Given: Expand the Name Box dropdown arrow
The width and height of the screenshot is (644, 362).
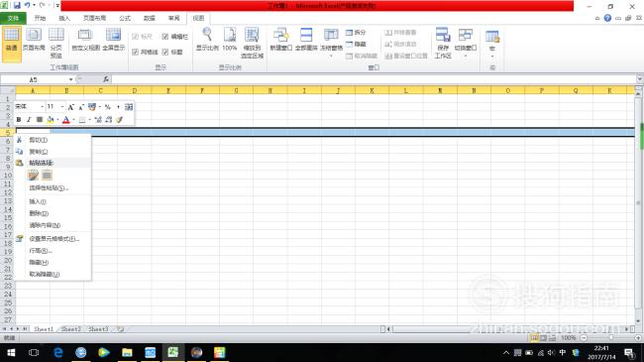Looking at the screenshot, I should [x=70, y=79].
